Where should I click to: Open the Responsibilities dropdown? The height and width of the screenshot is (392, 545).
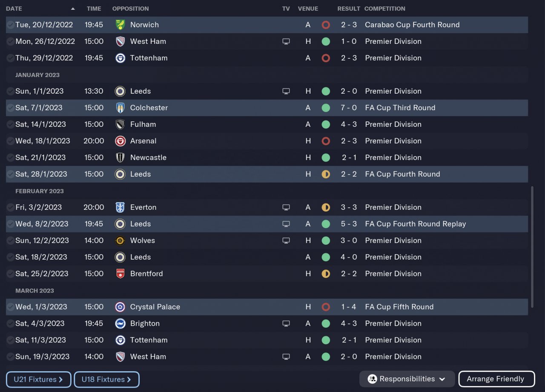tap(407, 379)
